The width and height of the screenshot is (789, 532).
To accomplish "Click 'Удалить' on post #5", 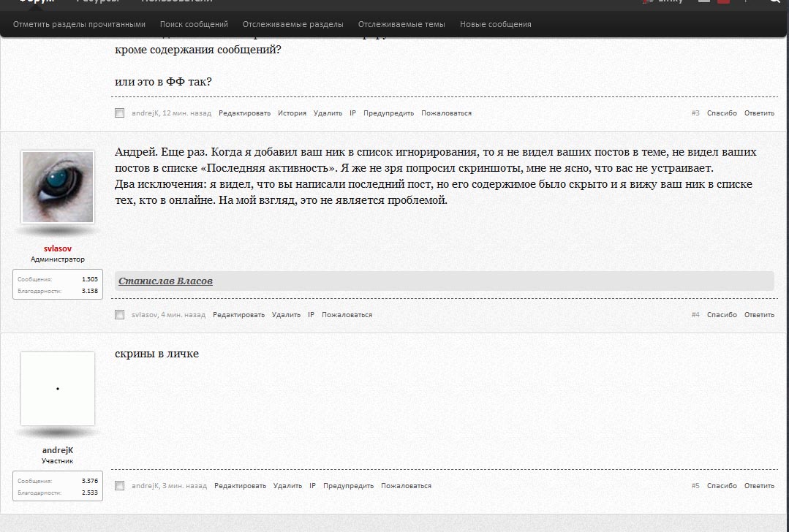I will [288, 486].
